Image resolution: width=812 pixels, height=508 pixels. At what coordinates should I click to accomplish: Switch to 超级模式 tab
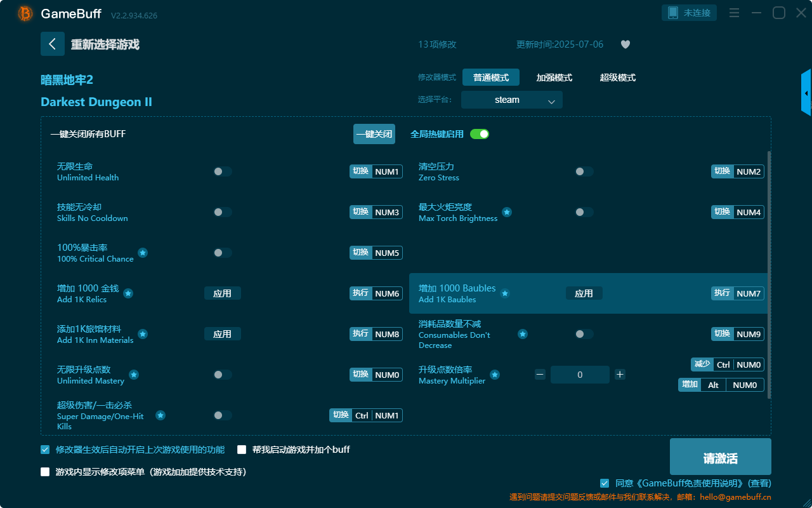[618, 77]
